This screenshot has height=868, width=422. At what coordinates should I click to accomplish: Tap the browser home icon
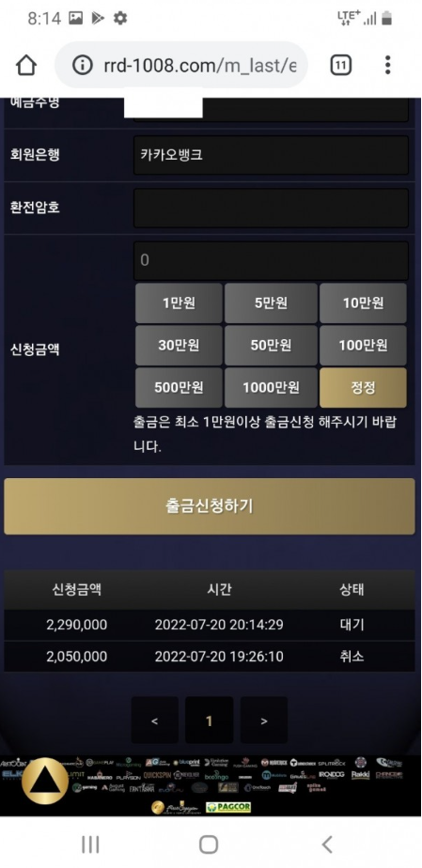(x=26, y=66)
